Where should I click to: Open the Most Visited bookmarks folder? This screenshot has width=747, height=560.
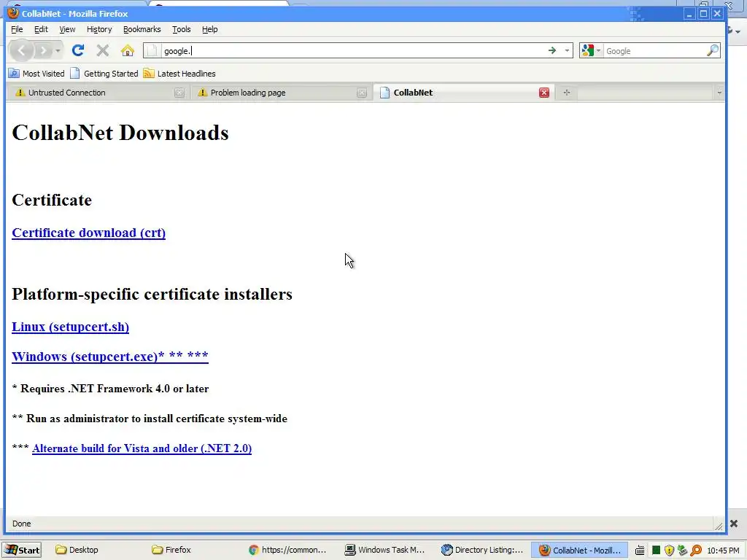coord(37,74)
